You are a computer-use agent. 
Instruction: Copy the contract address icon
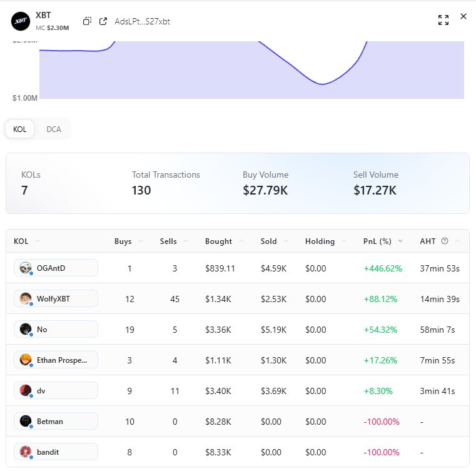(87, 21)
